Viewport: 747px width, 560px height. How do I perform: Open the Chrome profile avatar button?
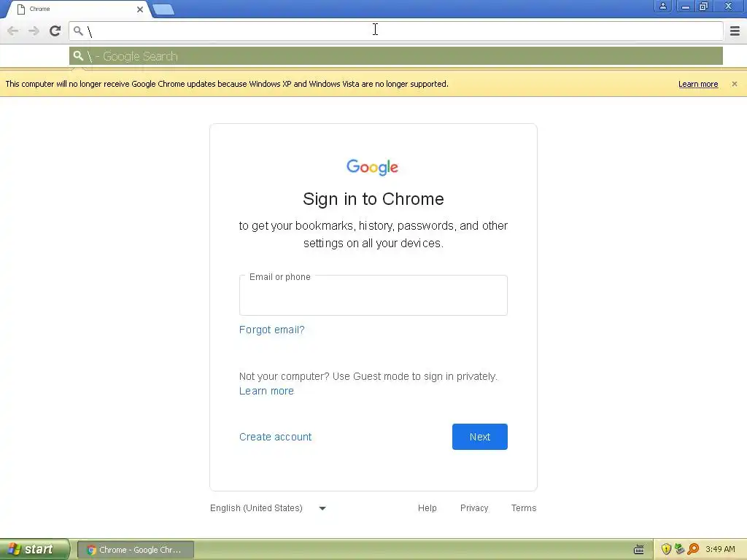tap(662, 6)
